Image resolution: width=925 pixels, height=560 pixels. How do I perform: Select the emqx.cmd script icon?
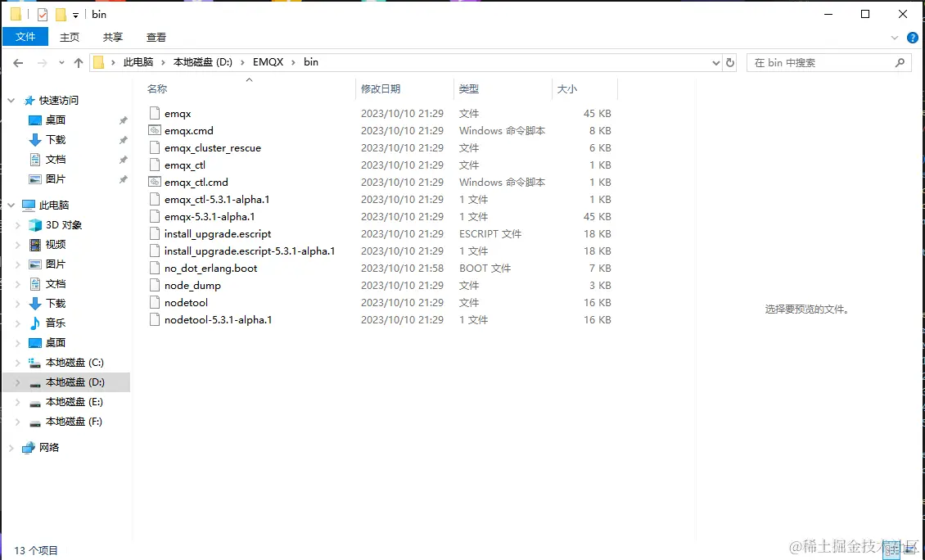pos(155,131)
